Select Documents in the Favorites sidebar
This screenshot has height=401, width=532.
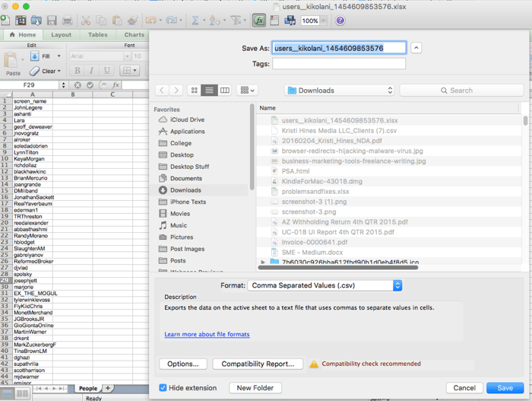click(185, 179)
